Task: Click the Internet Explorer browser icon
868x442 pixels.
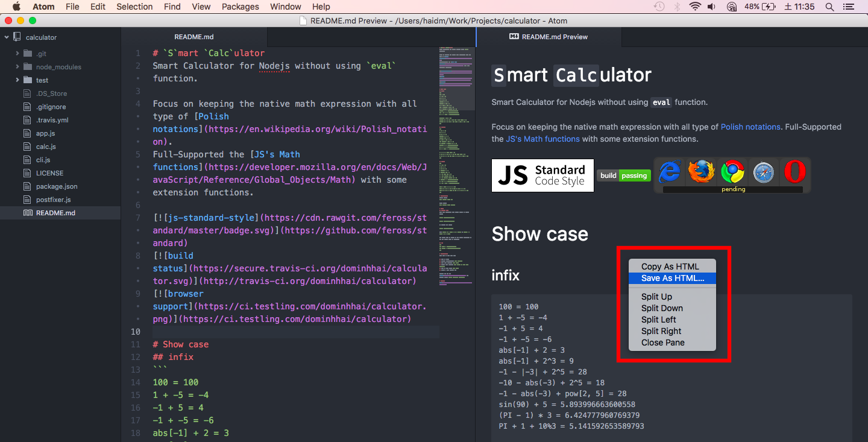Action: click(669, 172)
